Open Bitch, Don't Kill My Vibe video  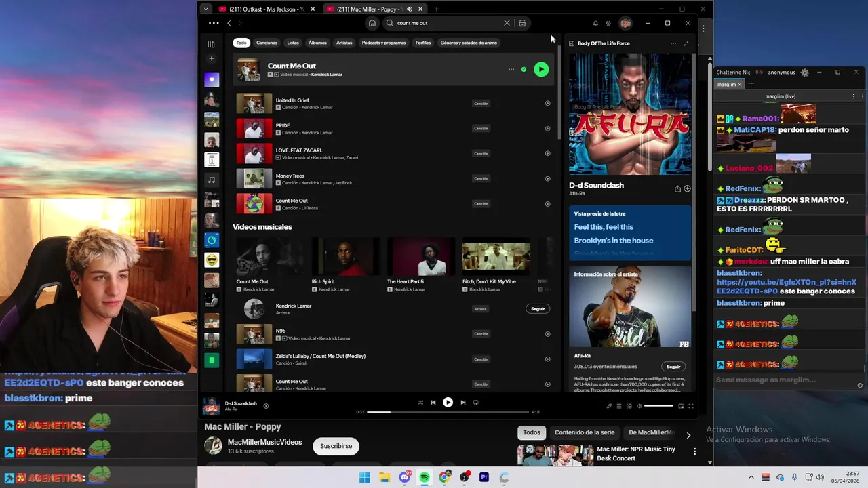tap(496, 256)
